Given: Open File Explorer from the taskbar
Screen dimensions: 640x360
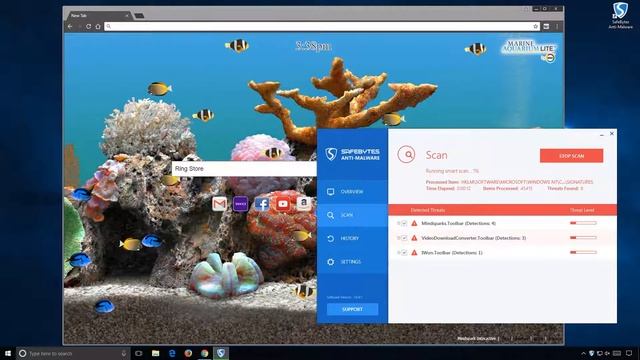Looking at the screenshot, I should click(x=156, y=353).
